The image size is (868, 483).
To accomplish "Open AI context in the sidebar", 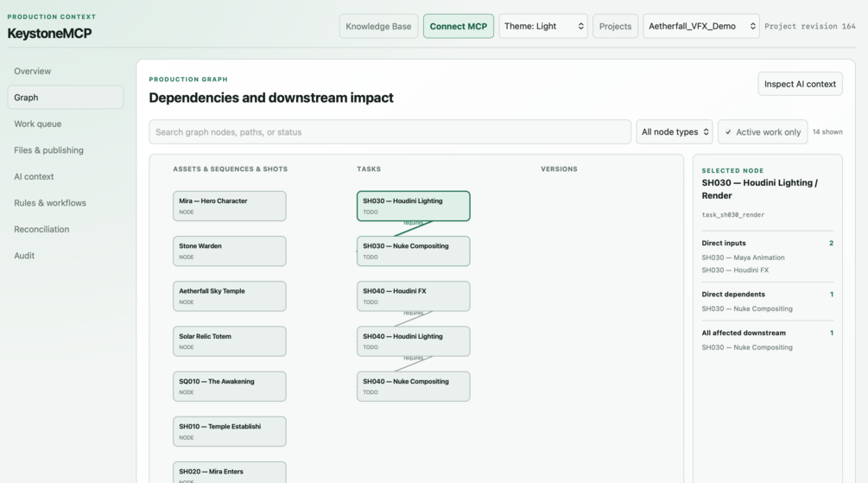I will click(66, 176).
